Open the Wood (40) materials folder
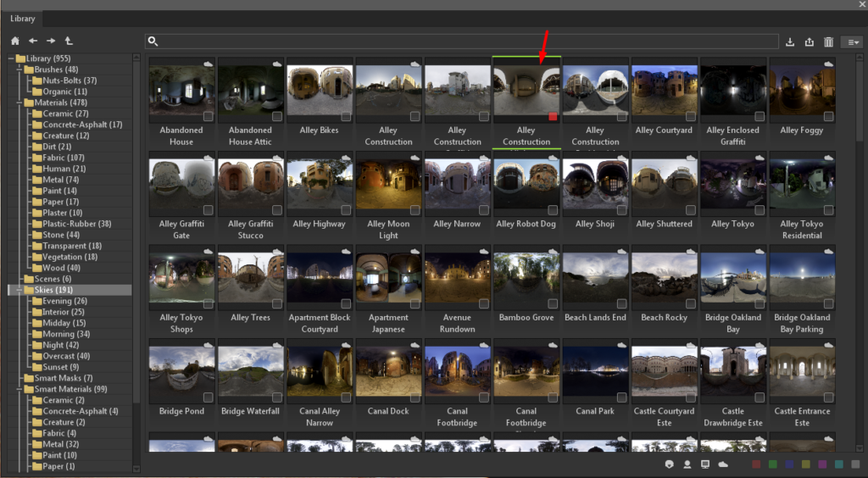 [x=61, y=268]
